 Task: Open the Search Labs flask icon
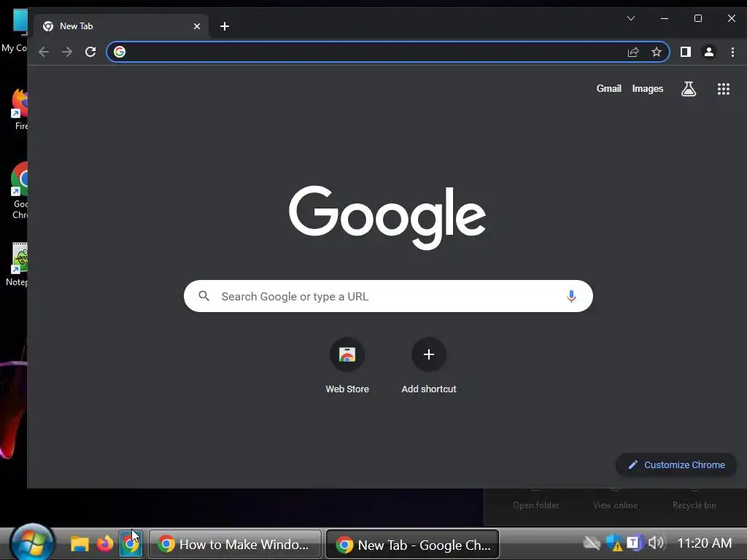click(x=689, y=88)
